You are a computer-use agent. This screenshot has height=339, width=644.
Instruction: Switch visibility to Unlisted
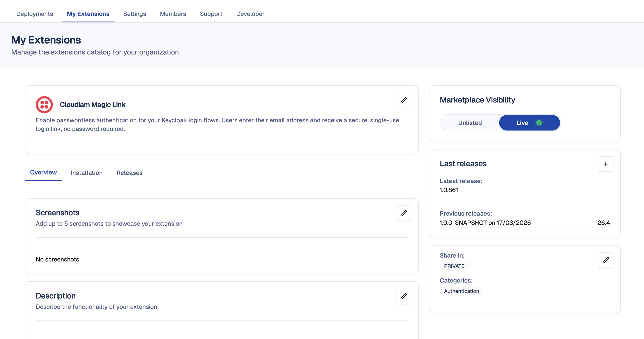pos(470,123)
